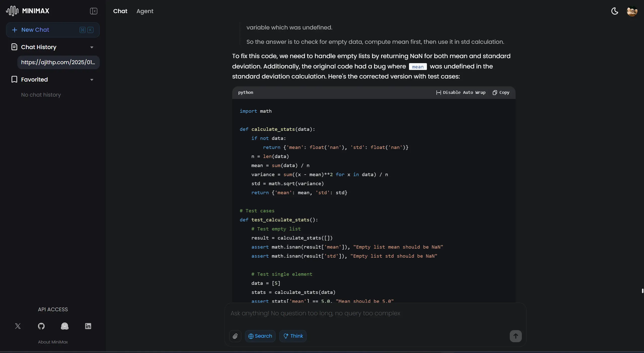Open the GitHub social icon
The image size is (644, 353).
41,326
